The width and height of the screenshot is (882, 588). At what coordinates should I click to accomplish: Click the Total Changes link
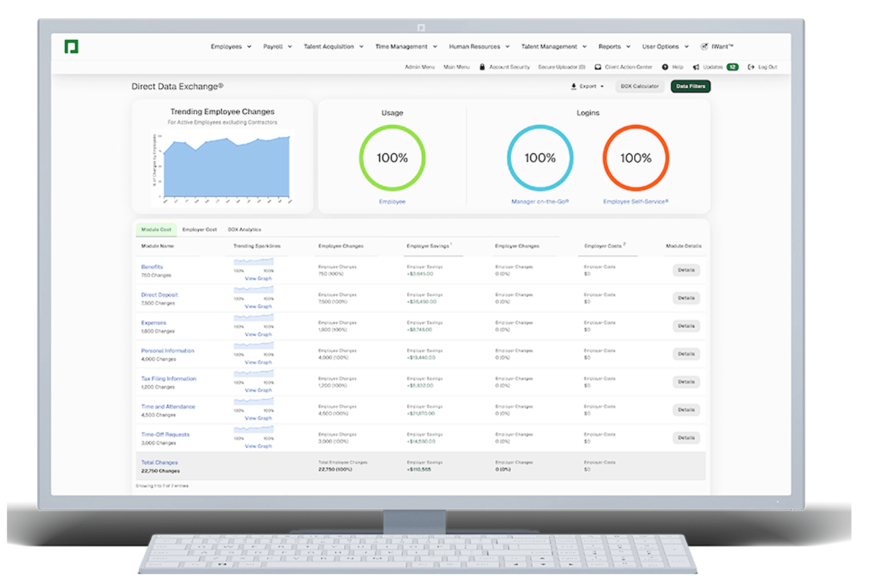[159, 463]
